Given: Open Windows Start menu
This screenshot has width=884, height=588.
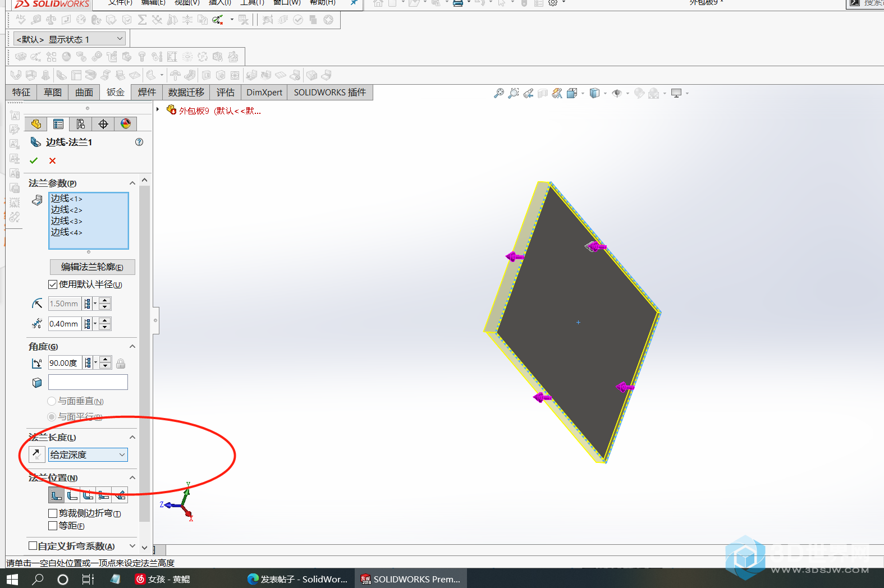Looking at the screenshot, I should pos(12,579).
